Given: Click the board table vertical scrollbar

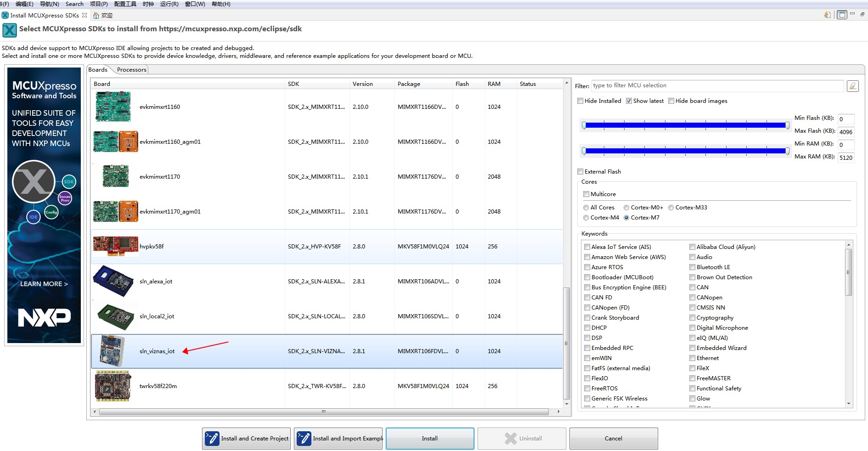Looking at the screenshot, I should (567, 344).
